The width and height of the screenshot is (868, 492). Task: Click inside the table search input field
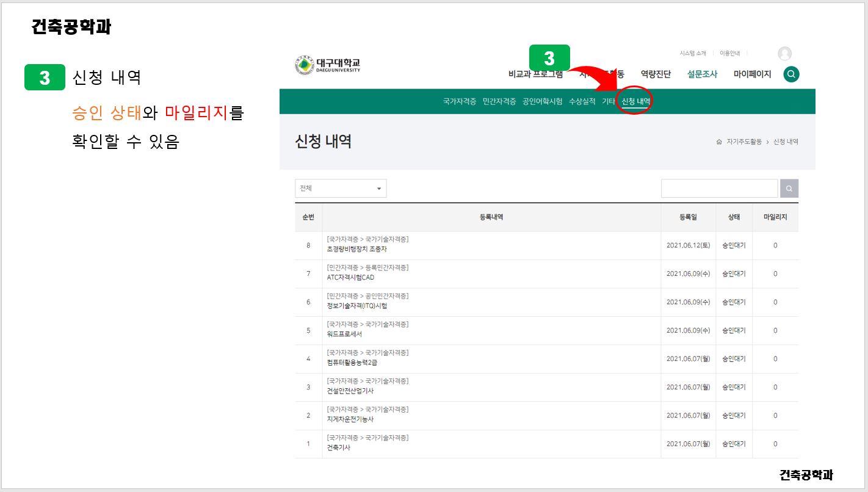719,189
